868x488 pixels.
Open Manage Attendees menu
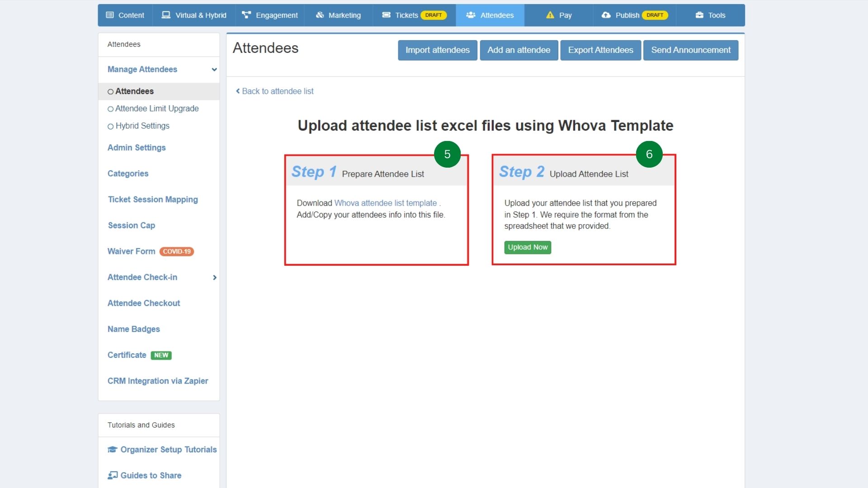click(x=142, y=69)
